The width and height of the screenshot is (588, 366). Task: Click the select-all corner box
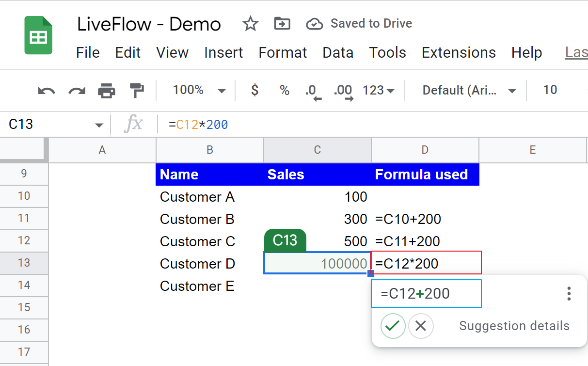click(x=24, y=150)
